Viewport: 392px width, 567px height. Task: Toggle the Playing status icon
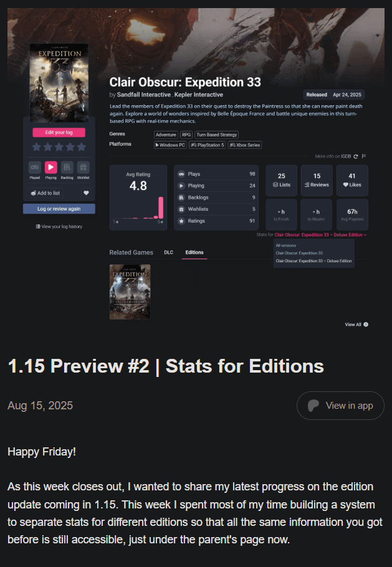(51, 168)
